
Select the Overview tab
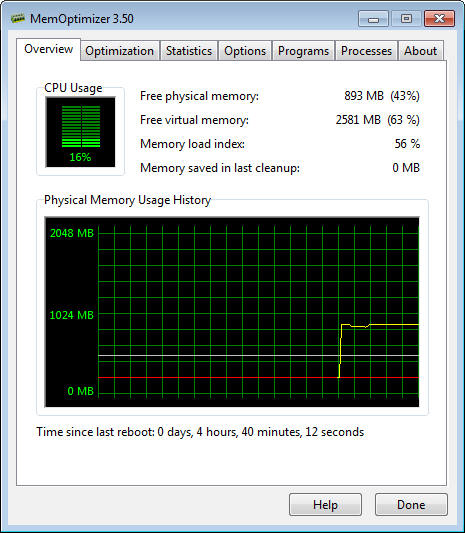pyautogui.click(x=48, y=49)
